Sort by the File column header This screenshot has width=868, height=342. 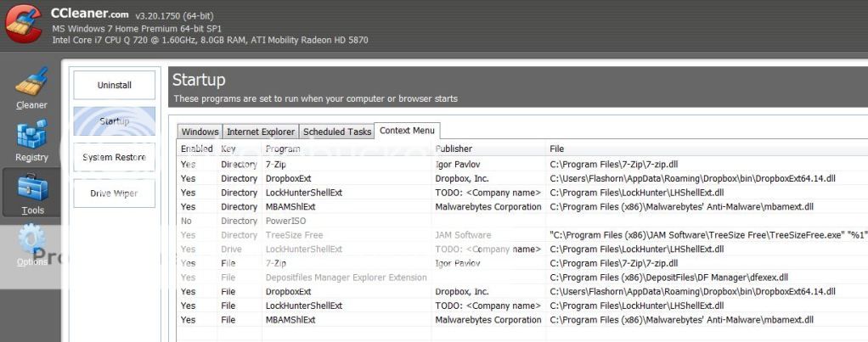707,149
